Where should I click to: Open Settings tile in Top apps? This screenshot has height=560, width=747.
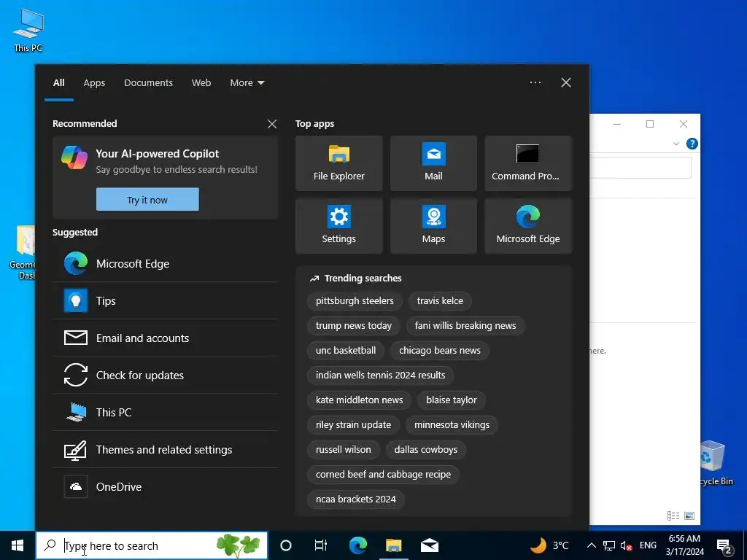pos(338,226)
